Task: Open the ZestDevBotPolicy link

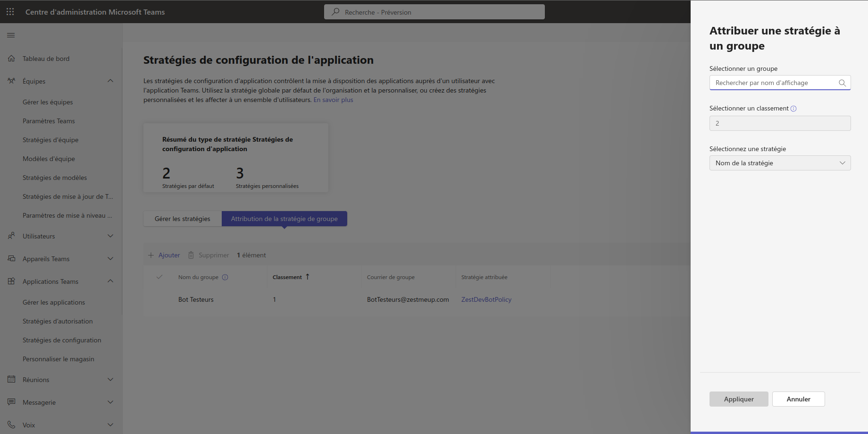Action: (x=486, y=299)
